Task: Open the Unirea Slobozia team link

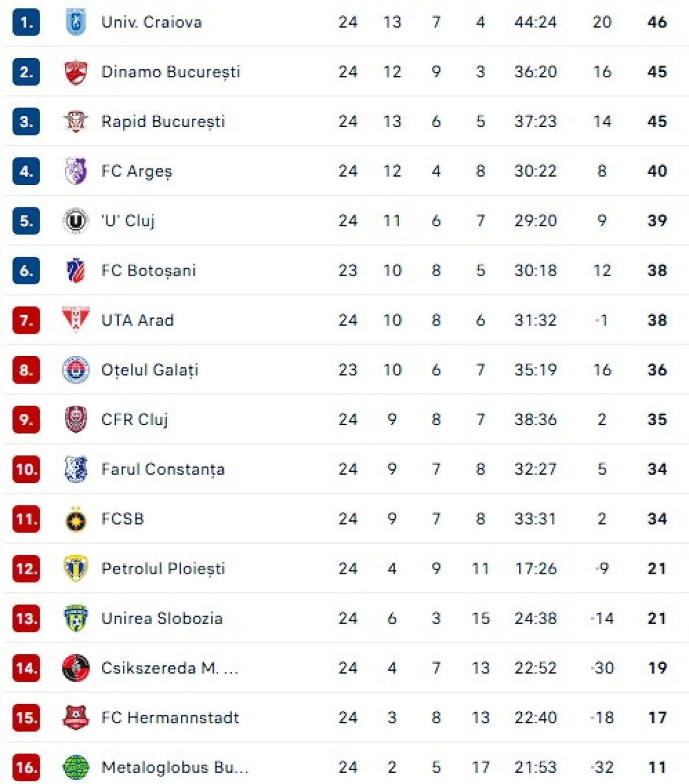Action: coord(161,619)
